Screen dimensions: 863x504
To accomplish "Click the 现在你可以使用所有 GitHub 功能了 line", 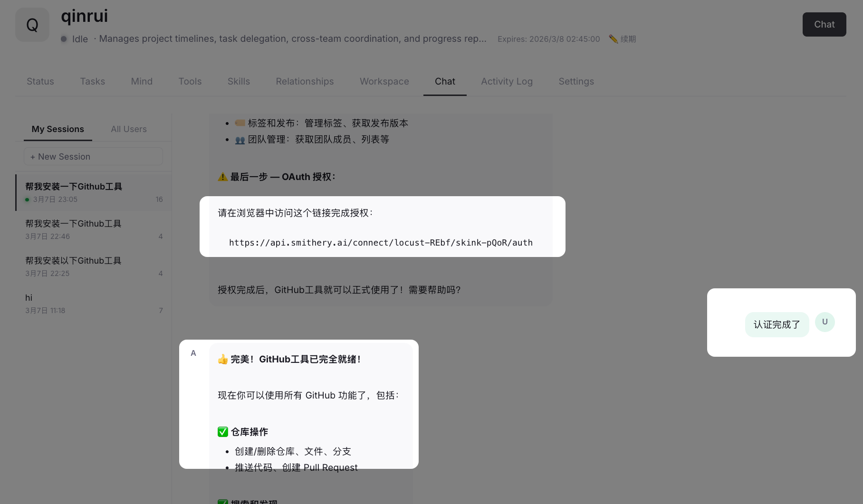I will pyautogui.click(x=308, y=395).
